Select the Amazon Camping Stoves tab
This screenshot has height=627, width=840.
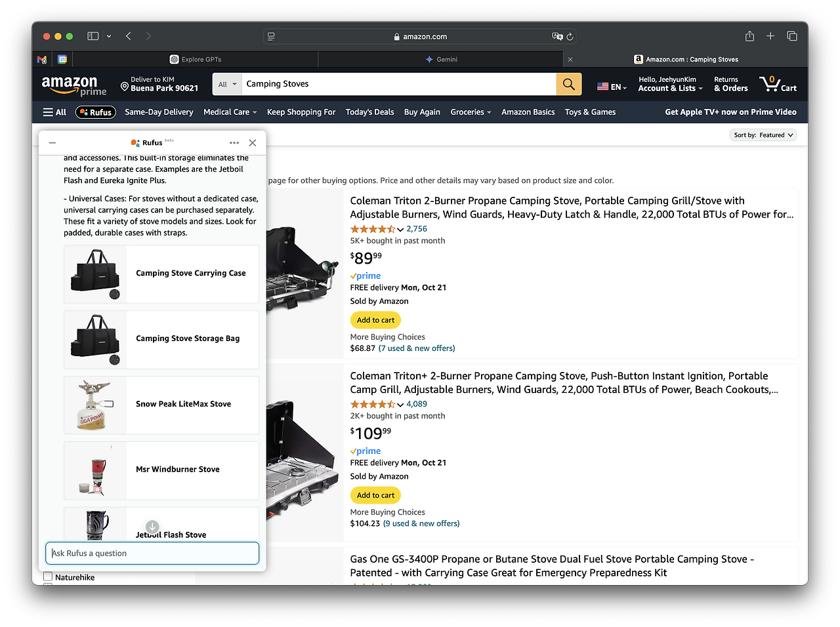coord(686,59)
